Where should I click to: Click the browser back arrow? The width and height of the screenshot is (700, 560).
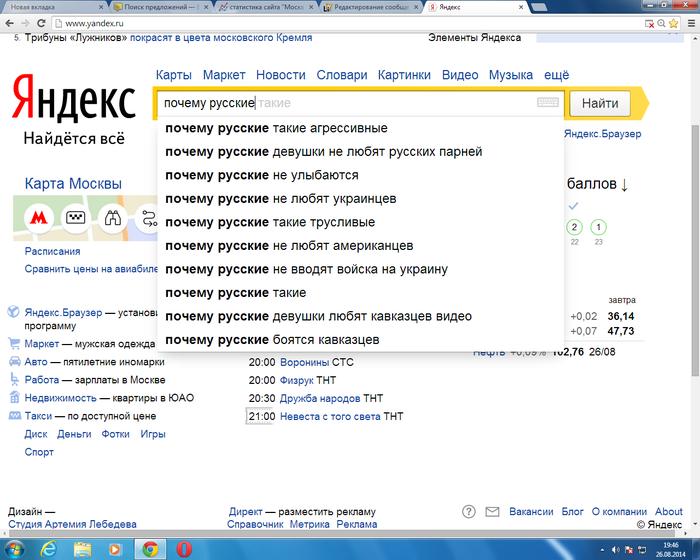(10, 23)
